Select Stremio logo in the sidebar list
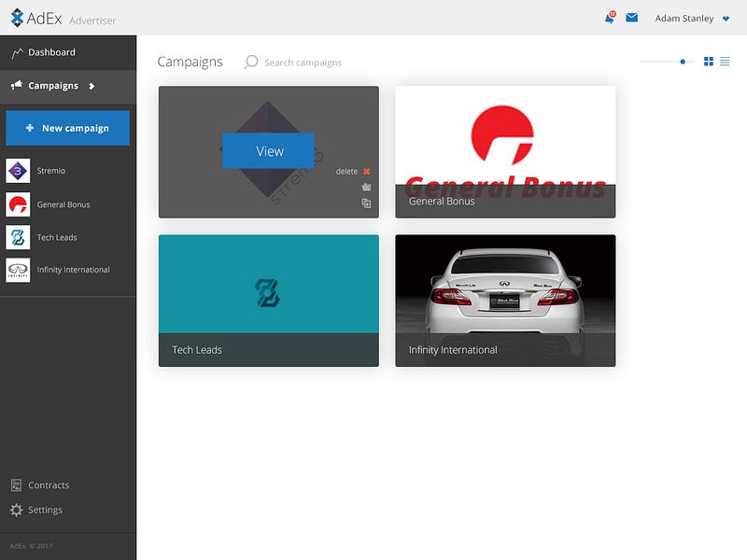Viewport: 747px width, 560px height. tap(18, 171)
